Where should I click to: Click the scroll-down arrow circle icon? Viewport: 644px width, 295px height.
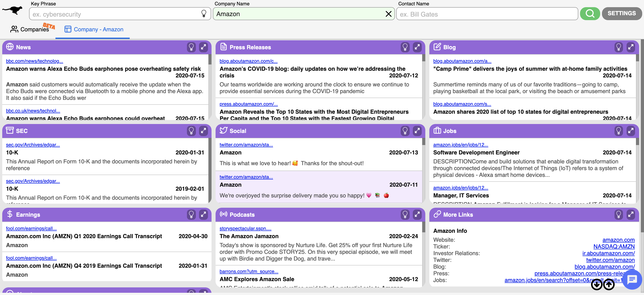(597, 284)
